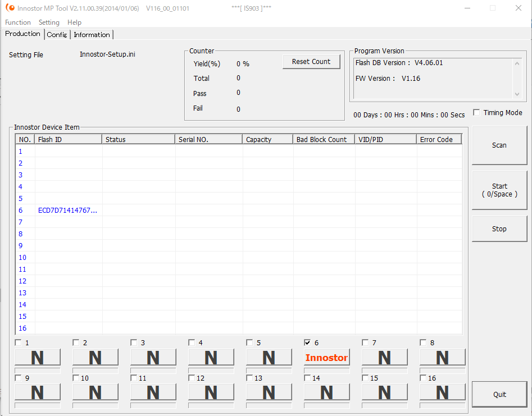Click the port 10 N status button
The image size is (532, 416).
pyautogui.click(x=96, y=392)
